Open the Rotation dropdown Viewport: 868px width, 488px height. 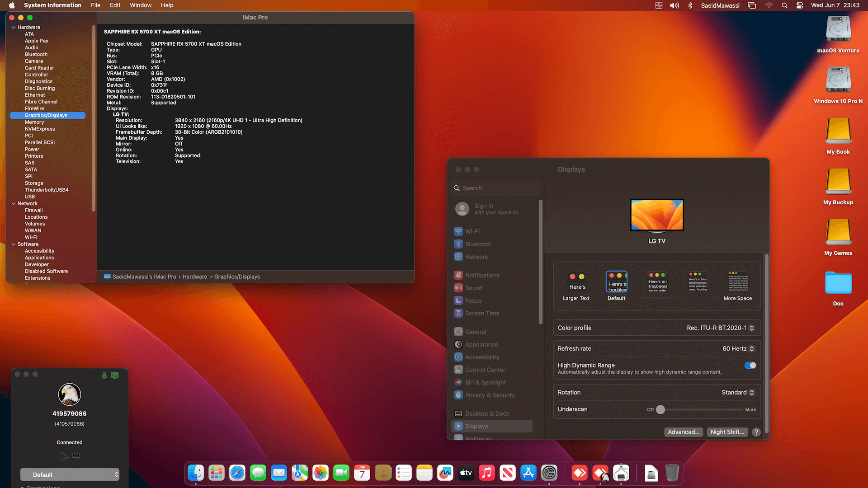(738, 393)
